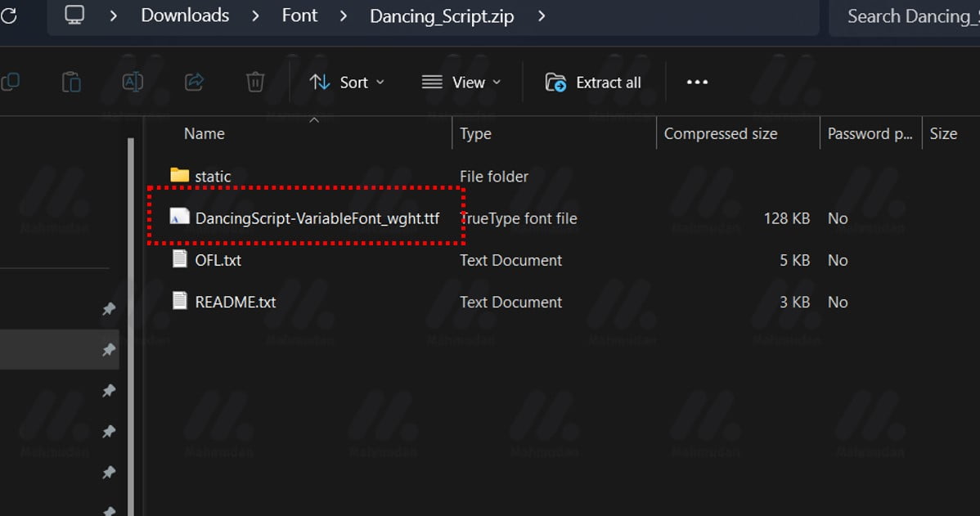Select the Rename icon in toolbar

[x=133, y=82]
